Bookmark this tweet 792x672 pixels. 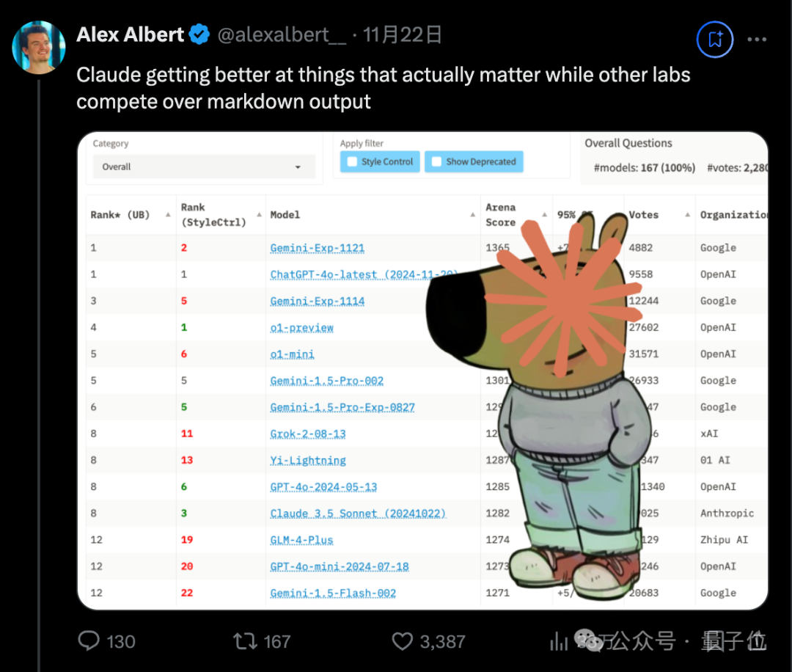point(714,40)
